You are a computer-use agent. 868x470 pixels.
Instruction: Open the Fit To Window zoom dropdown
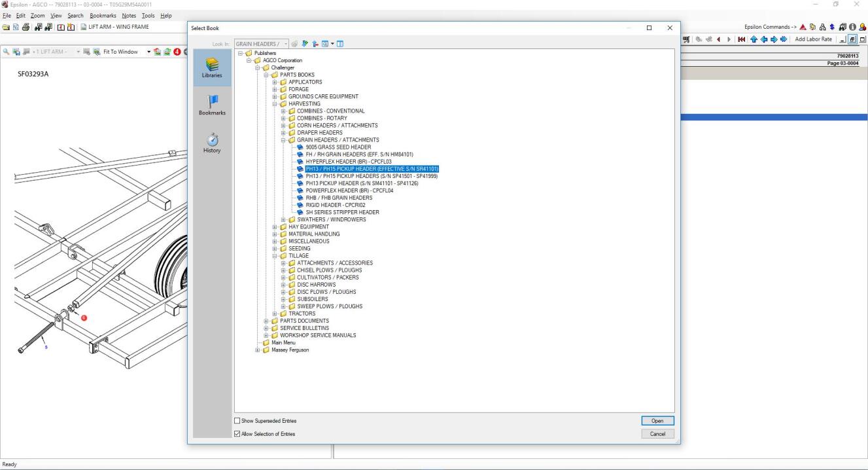click(x=148, y=52)
